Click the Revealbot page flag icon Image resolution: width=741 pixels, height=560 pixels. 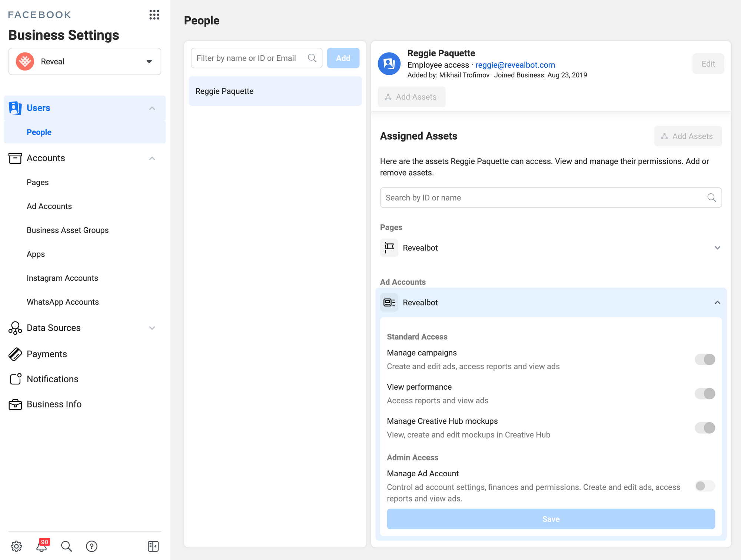click(x=389, y=248)
